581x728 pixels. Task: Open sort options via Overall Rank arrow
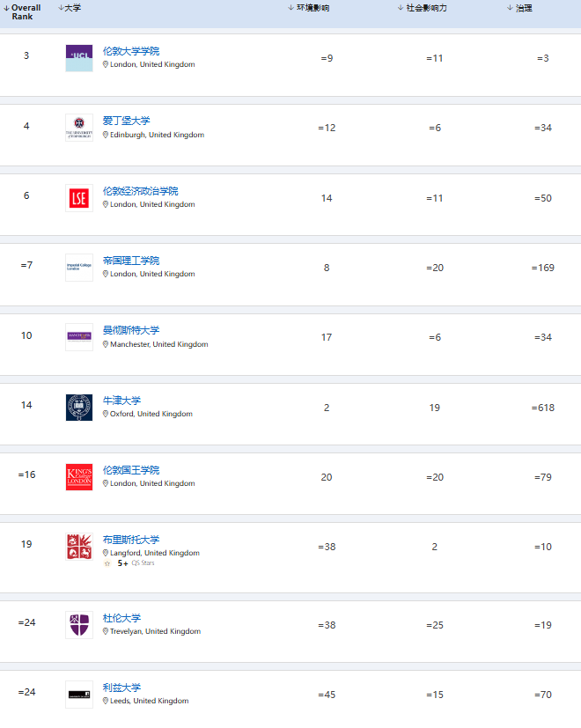7,8
